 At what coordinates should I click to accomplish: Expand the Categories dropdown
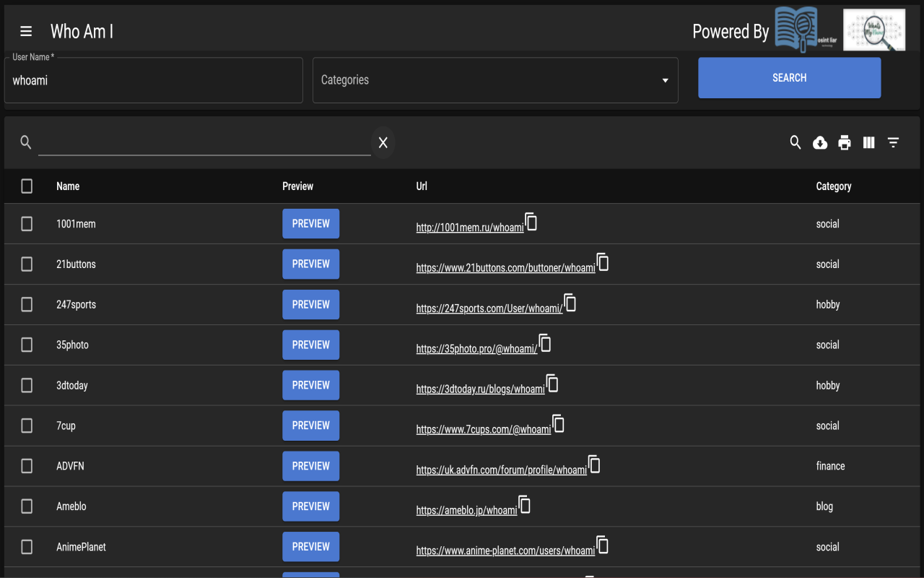click(x=495, y=80)
